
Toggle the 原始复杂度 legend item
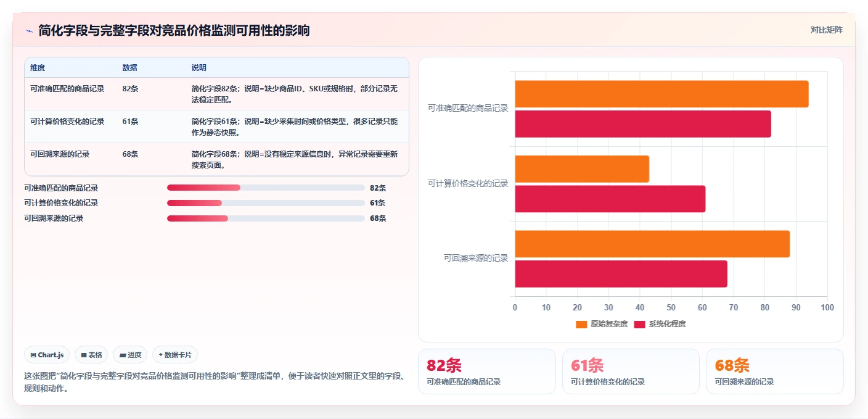tap(602, 324)
